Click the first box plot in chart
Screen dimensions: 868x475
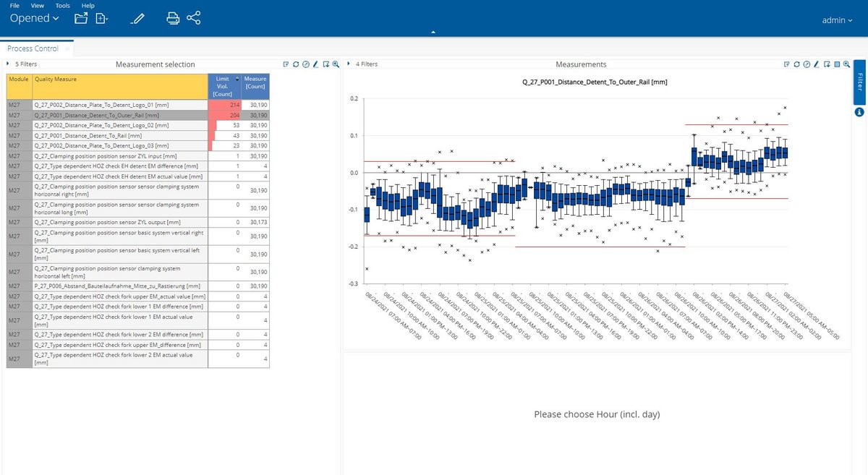[x=367, y=214]
